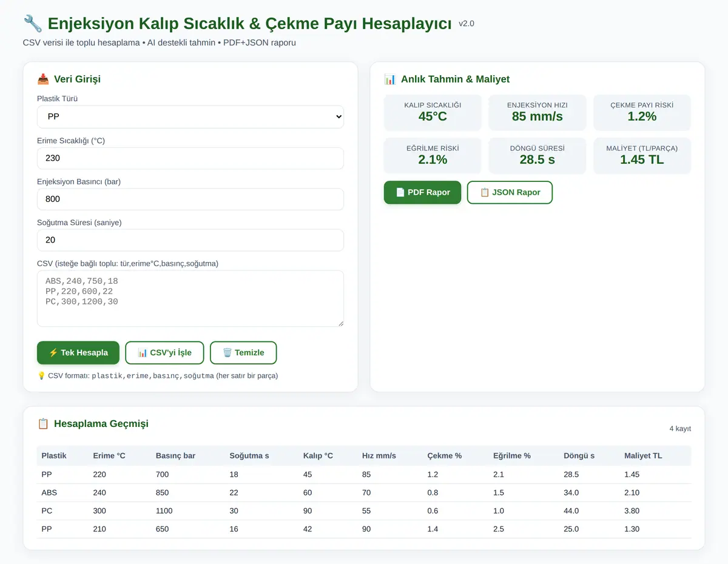This screenshot has width=728, height=564.
Task: Click the speed value 70 in ABS row
Action: pos(366,492)
